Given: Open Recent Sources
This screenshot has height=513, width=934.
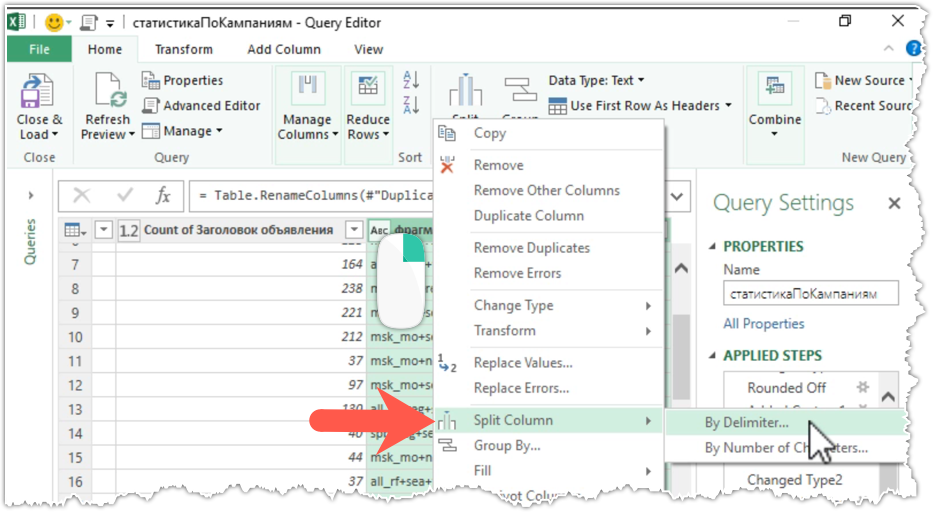Looking at the screenshot, I should pyautogui.click(x=864, y=106).
